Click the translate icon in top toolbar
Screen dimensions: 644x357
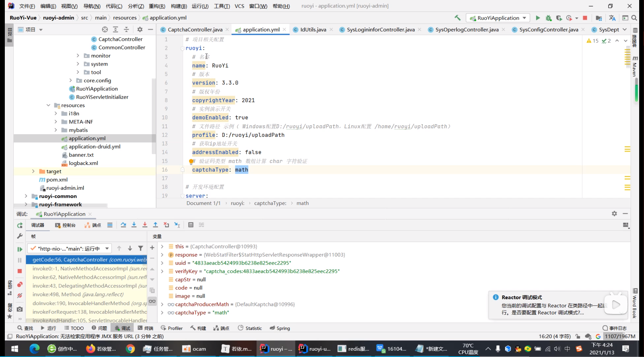click(x=612, y=18)
